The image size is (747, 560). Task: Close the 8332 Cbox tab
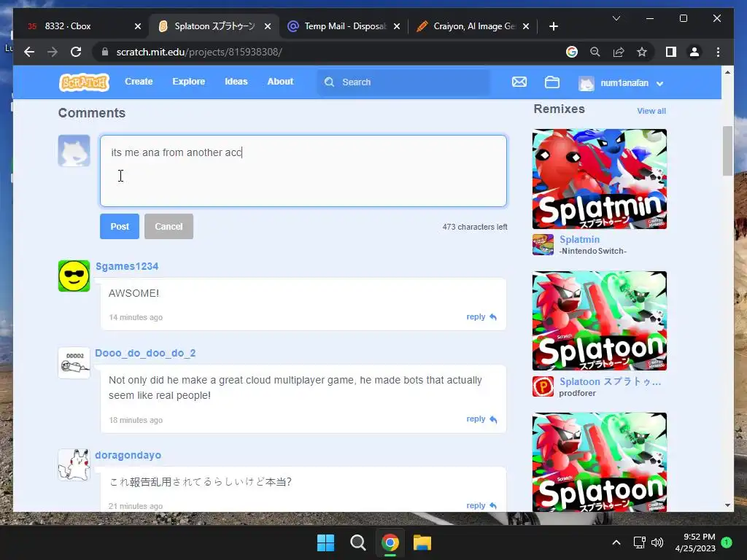click(x=138, y=26)
